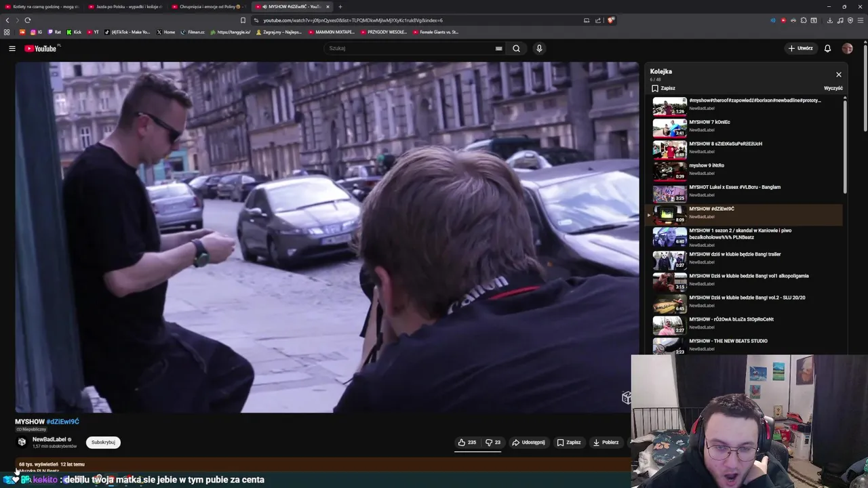This screenshot has height=488, width=868.
Task: Open the YouTube guide hamburger menu
Action: pos(12,48)
